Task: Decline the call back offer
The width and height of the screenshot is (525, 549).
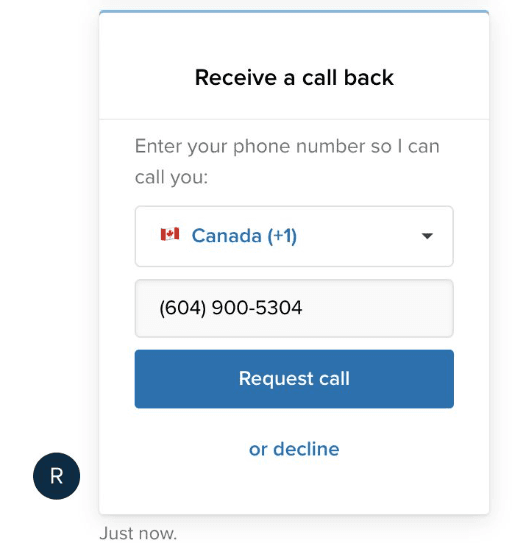Action: [294, 449]
